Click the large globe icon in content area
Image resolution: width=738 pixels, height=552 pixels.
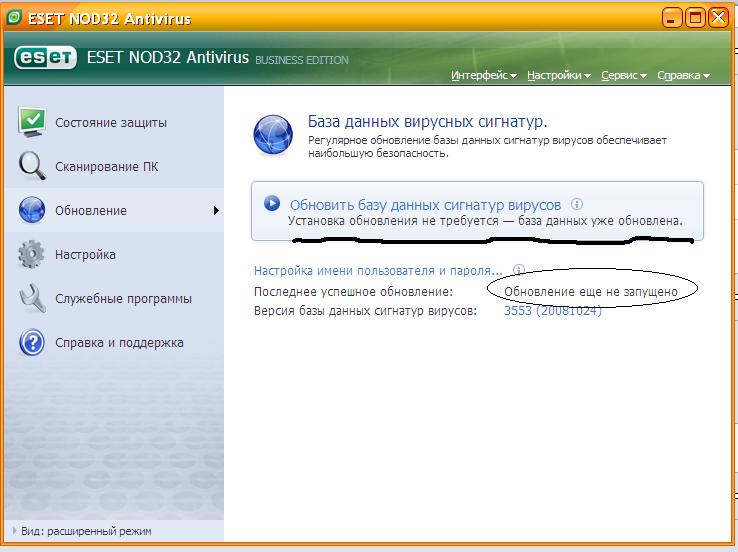point(273,135)
